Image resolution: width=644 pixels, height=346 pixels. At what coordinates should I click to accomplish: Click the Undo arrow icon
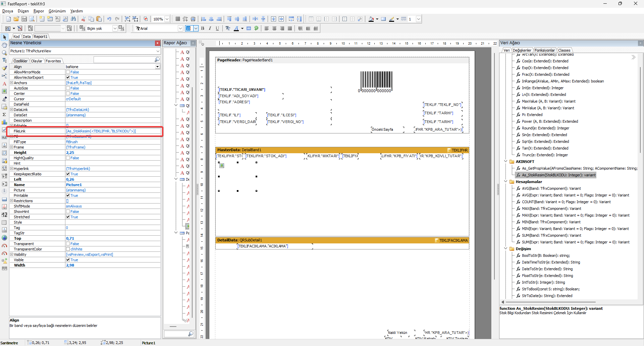click(109, 19)
